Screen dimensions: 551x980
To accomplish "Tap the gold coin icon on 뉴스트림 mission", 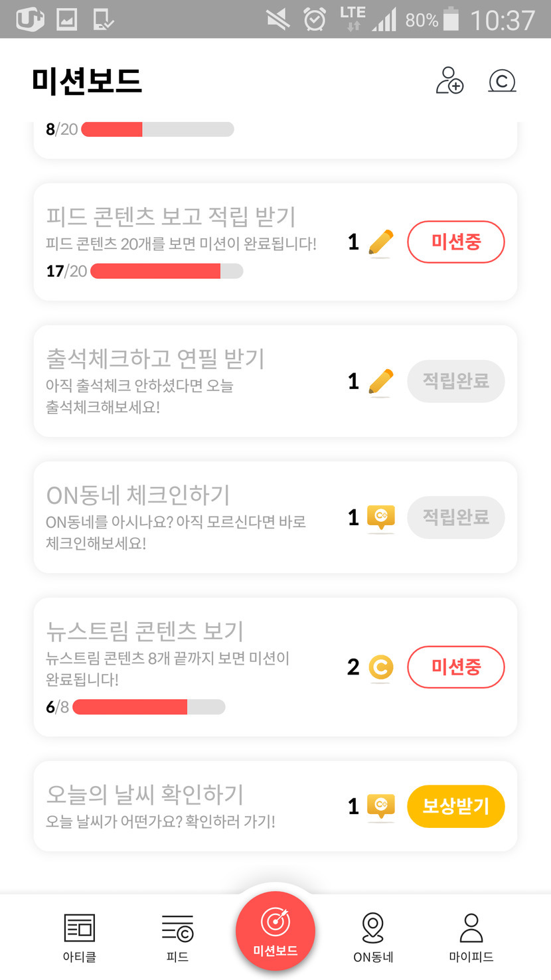I will pyautogui.click(x=380, y=667).
